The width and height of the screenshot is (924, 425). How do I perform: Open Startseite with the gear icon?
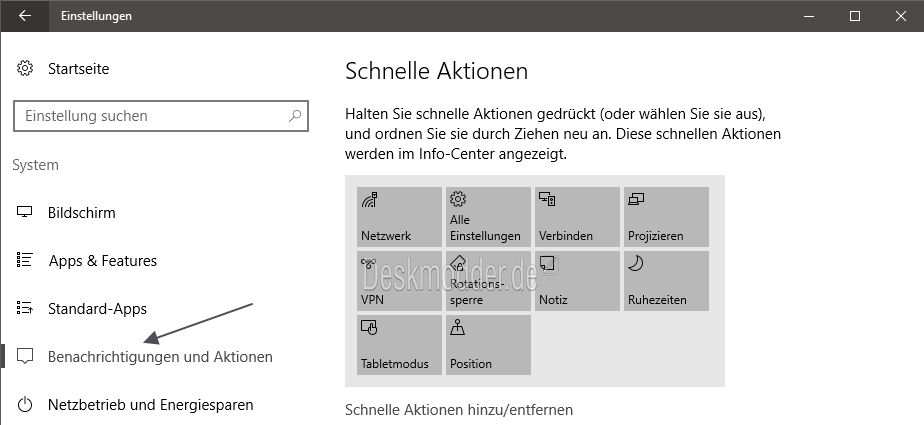[x=62, y=69]
